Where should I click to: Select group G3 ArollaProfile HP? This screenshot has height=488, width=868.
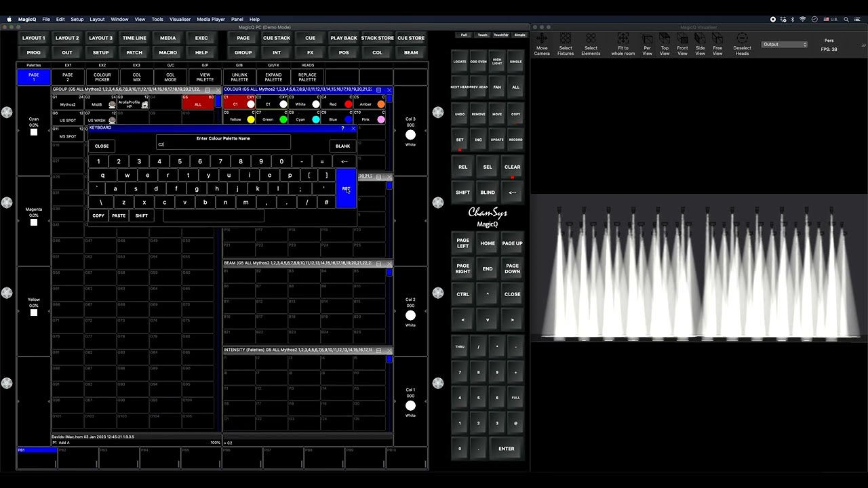(133, 102)
